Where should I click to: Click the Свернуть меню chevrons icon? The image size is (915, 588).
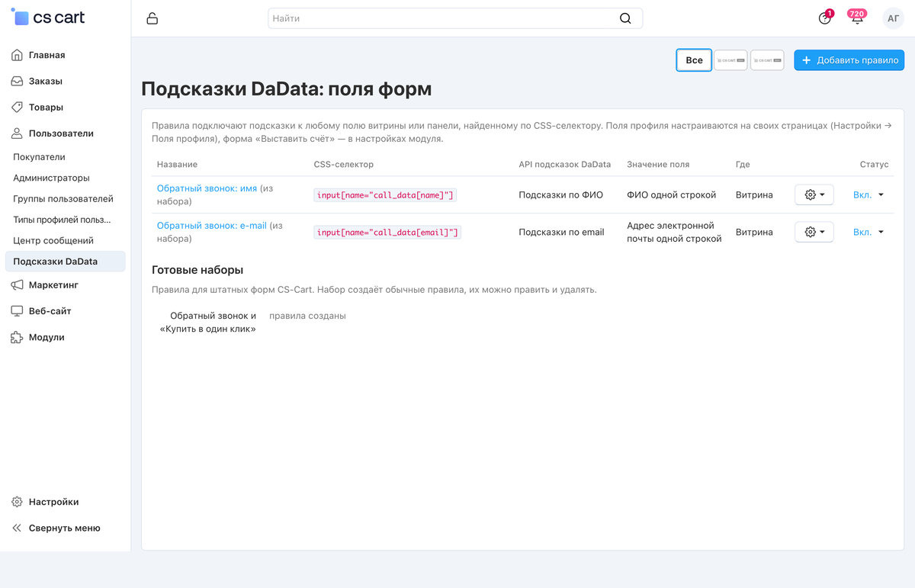18,528
